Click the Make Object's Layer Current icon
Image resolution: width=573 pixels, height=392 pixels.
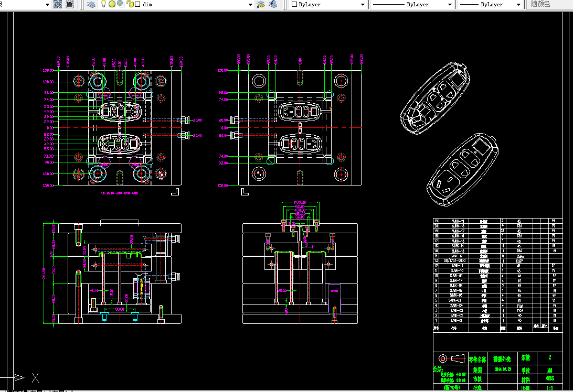(x=261, y=4)
